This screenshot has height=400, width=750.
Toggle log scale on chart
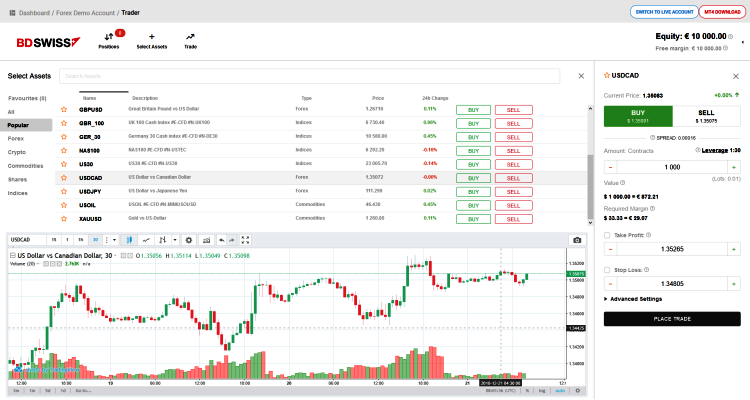pos(542,390)
